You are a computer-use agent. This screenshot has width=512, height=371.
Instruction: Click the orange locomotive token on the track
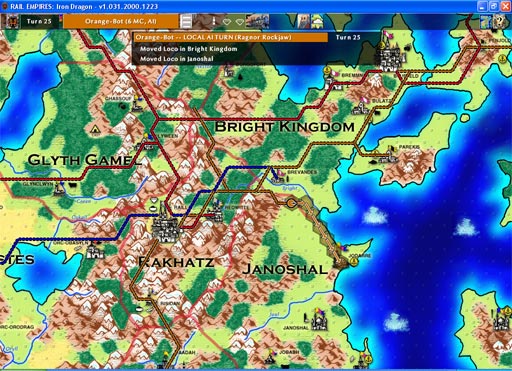click(x=291, y=203)
